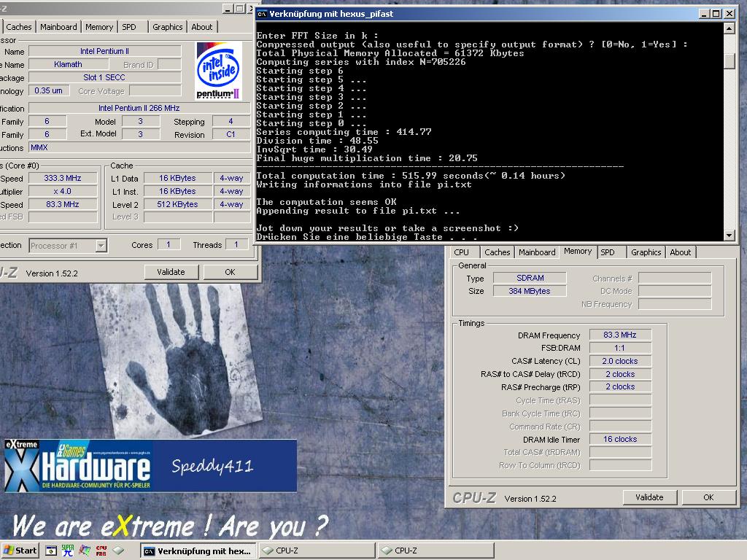This screenshot has height=560, width=747.
Task: Click the first quick launch window icon
Action: coord(51,551)
